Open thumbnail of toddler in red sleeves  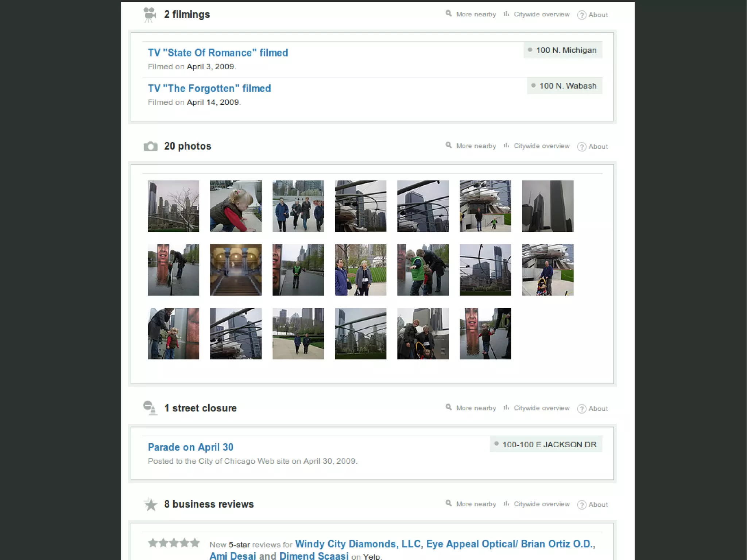point(236,206)
